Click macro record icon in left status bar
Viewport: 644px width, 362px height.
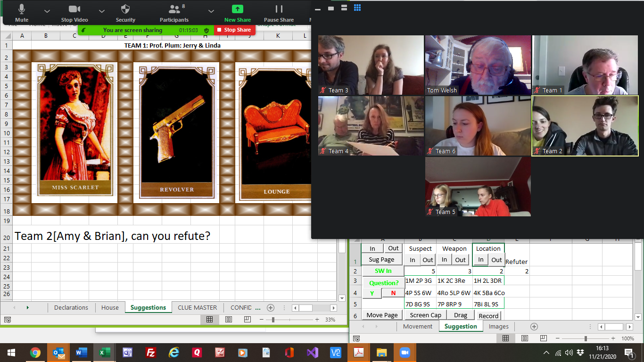pyautogui.click(x=7, y=320)
